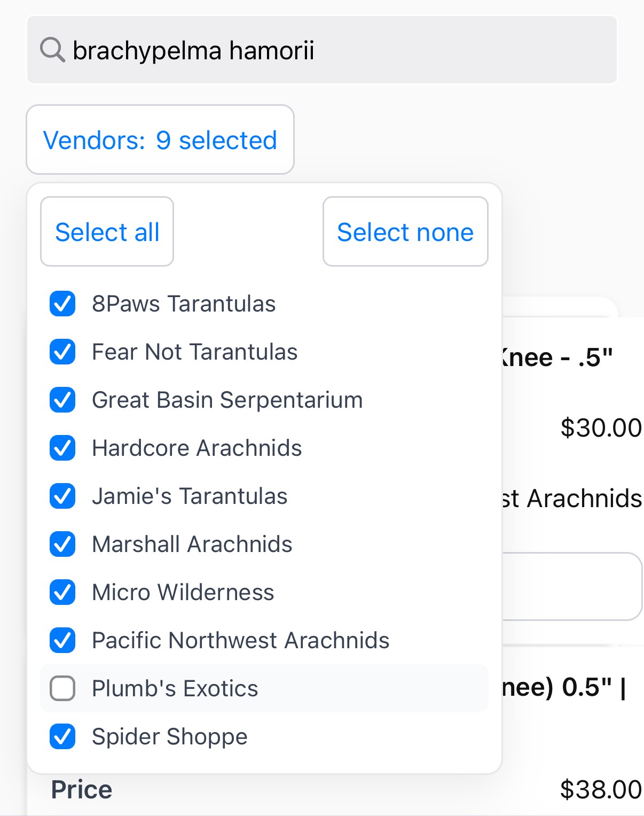Click the Select none button
This screenshot has height=816, width=644.
(x=405, y=231)
